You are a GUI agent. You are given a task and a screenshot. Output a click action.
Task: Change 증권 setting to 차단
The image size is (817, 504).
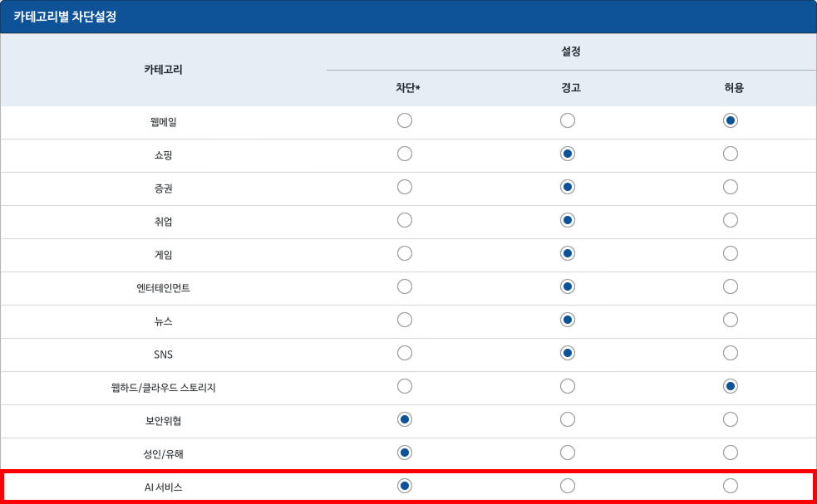405,186
